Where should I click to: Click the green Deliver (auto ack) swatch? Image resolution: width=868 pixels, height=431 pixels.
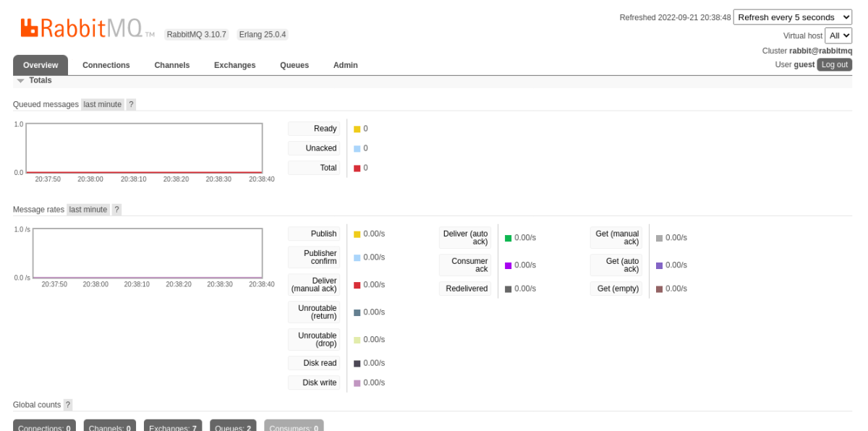click(x=509, y=238)
